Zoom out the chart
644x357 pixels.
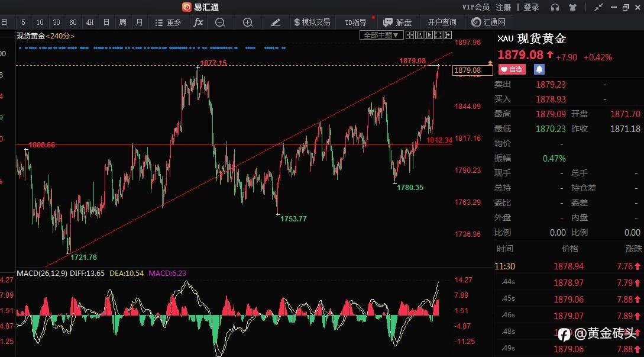tap(220, 22)
